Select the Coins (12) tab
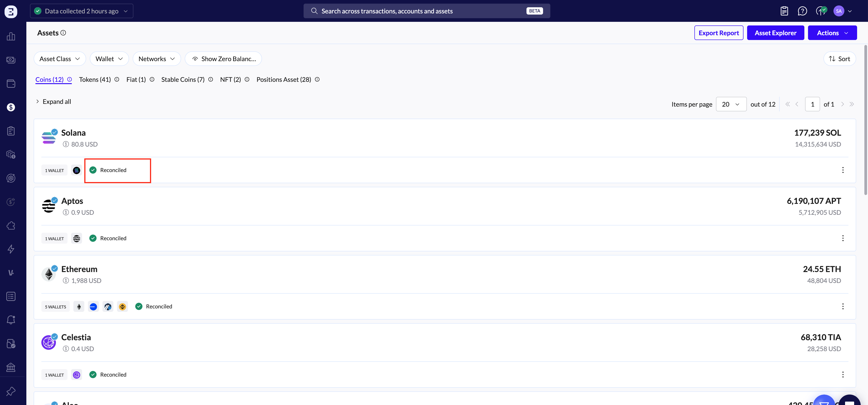This screenshot has width=868, height=405. pyautogui.click(x=50, y=80)
